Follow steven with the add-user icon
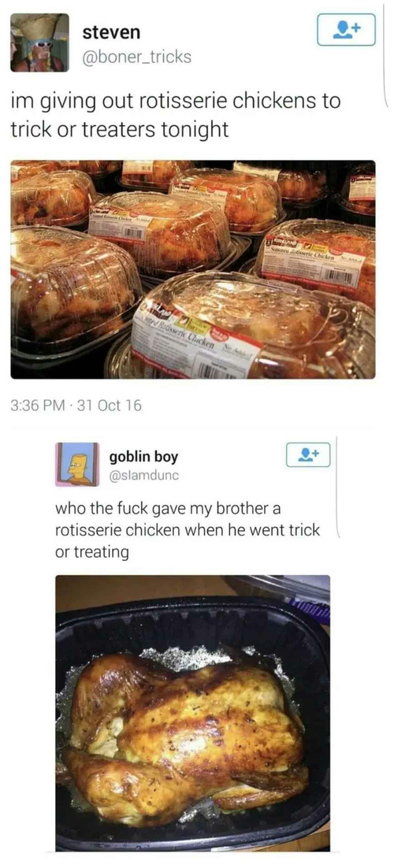The image size is (394, 868). [347, 29]
